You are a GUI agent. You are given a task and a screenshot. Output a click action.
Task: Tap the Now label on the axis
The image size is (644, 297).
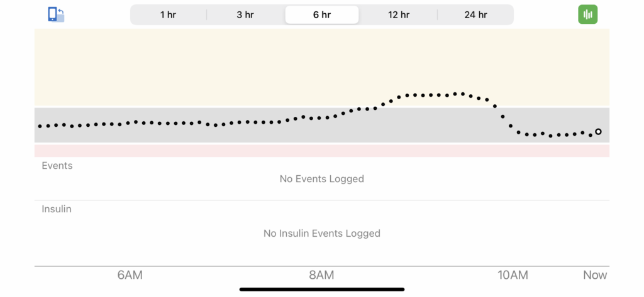coord(595,275)
